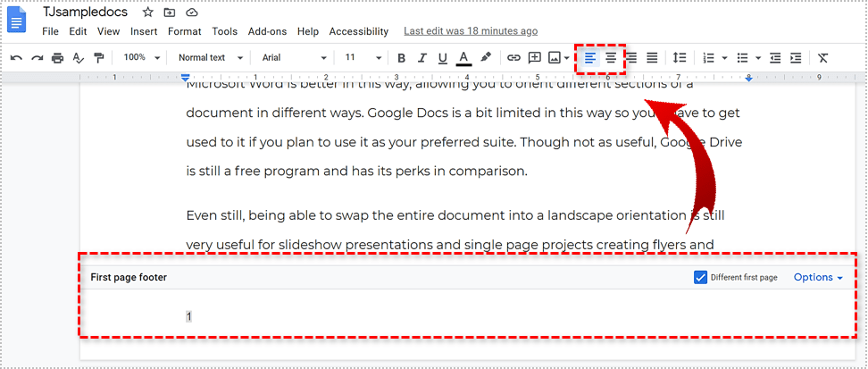This screenshot has height=369, width=868.
Task: Star the TJsampledocs document
Action: [148, 13]
